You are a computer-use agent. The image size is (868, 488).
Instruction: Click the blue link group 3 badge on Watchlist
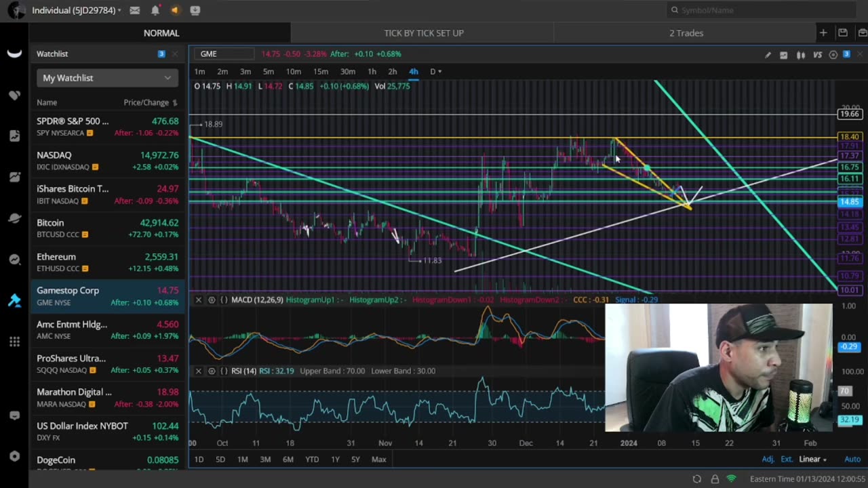[x=161, y=54]
